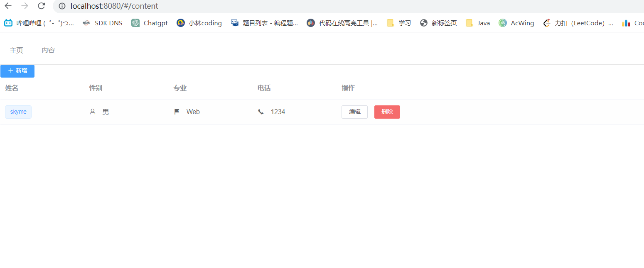Click the 新增 add button
This screenshot has width=644, height=268.
tap(17, 71)
